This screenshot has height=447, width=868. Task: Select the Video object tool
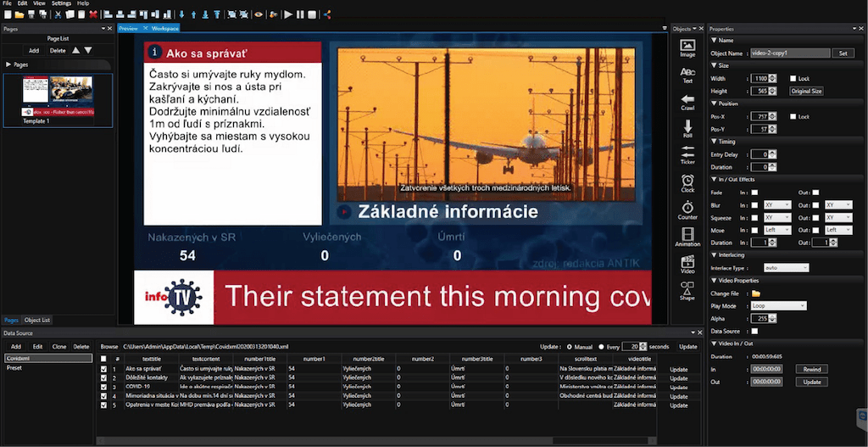(687, 264)
